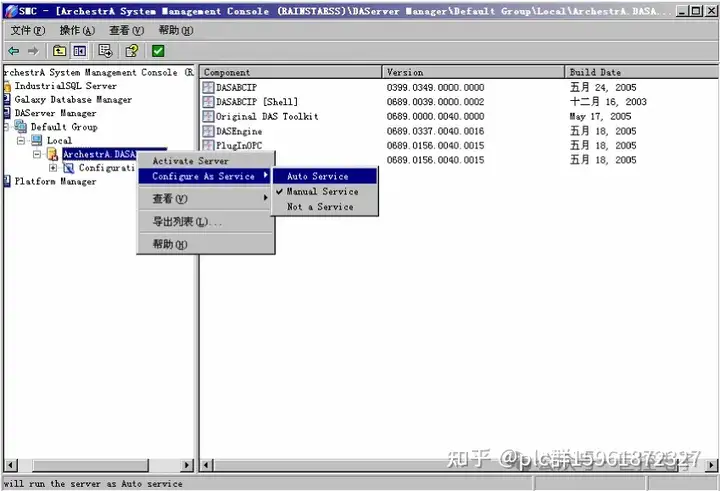Open the 帮助(H) menu in menu bar

click(x=175, y=30)
